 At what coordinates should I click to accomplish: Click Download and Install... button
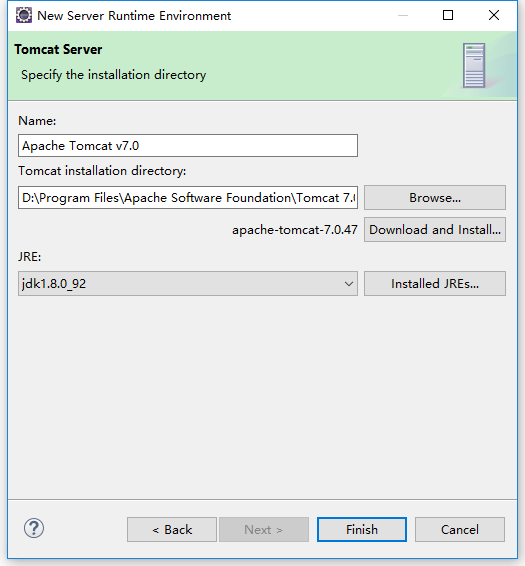435,230
